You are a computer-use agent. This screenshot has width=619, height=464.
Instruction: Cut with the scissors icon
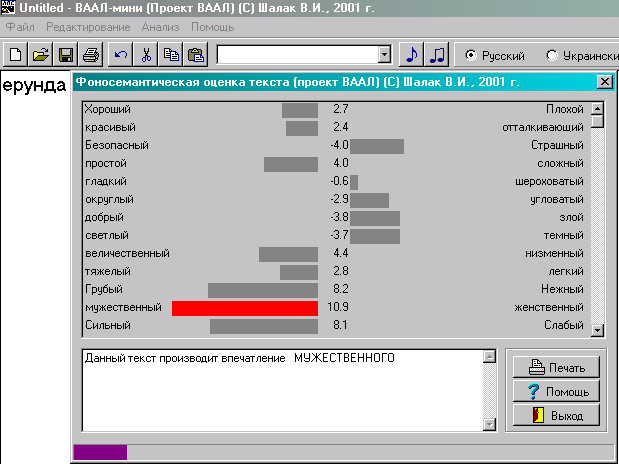tap(146, 54)
